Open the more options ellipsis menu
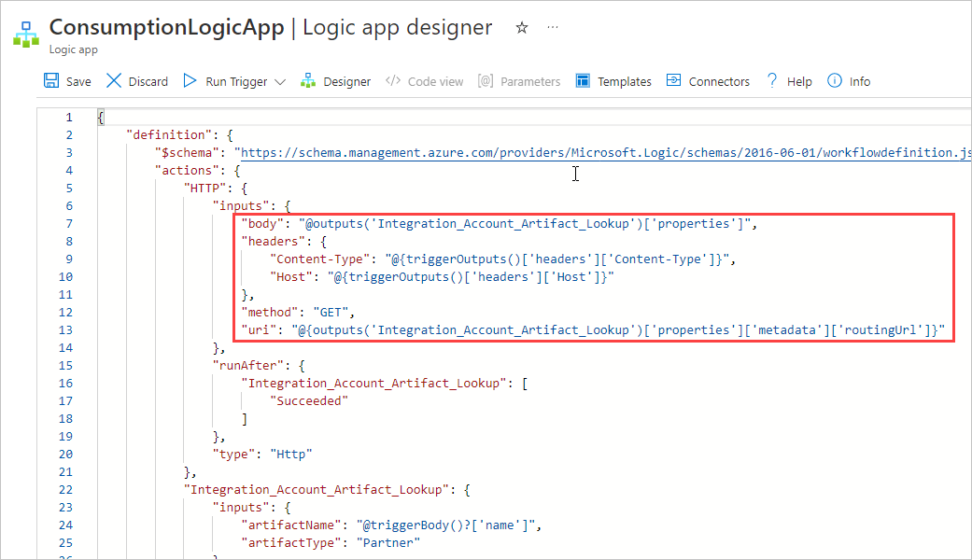 (553, 27)
